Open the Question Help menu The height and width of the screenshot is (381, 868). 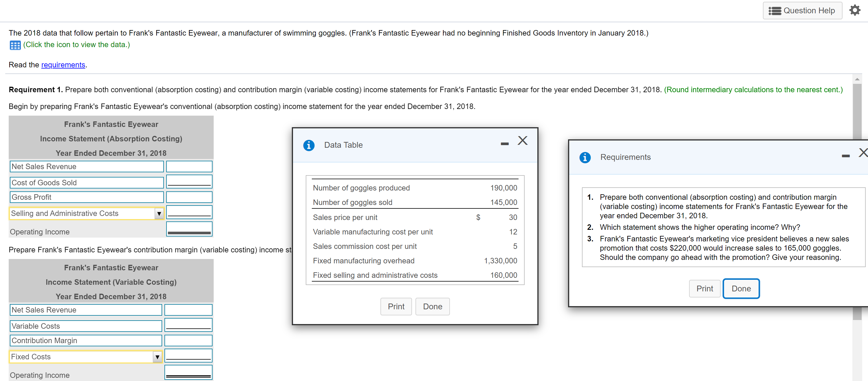coord(802,10)
